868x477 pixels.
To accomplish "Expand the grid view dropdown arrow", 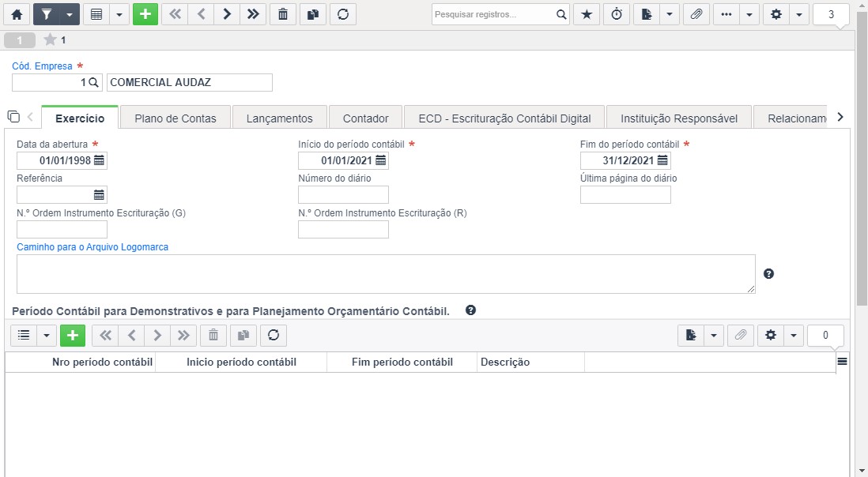I will tap(119, 14).
